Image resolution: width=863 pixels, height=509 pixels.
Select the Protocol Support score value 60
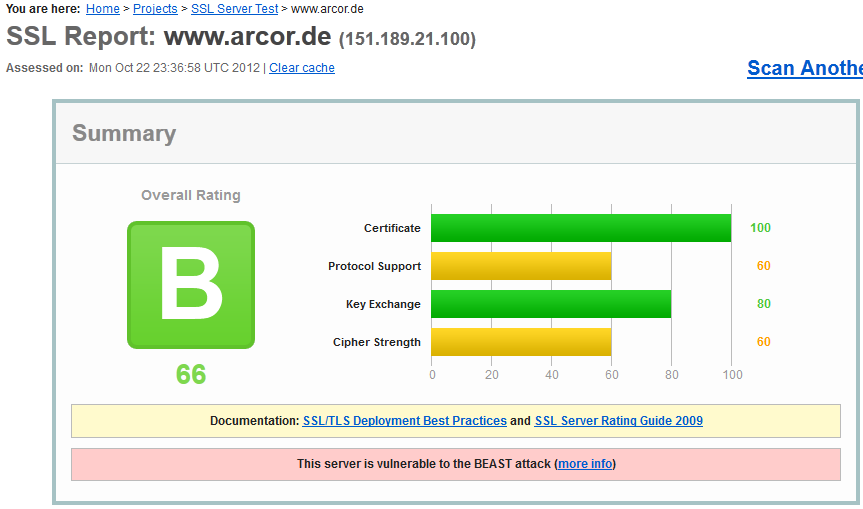(763, 266)
